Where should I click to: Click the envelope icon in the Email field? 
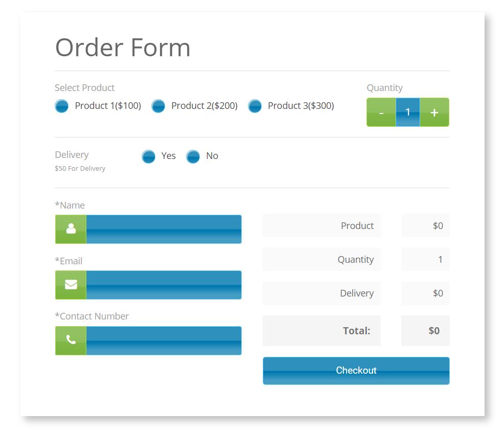(71, 285)
